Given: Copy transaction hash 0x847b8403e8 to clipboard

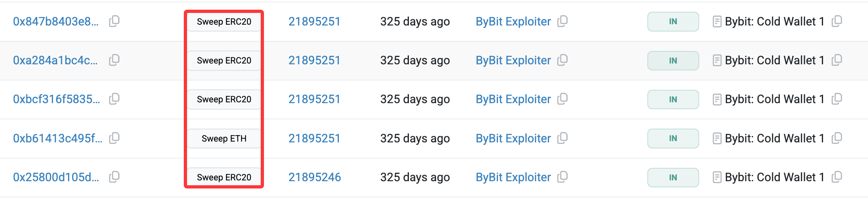Looking at the screenshot, I should pos(114,21).
